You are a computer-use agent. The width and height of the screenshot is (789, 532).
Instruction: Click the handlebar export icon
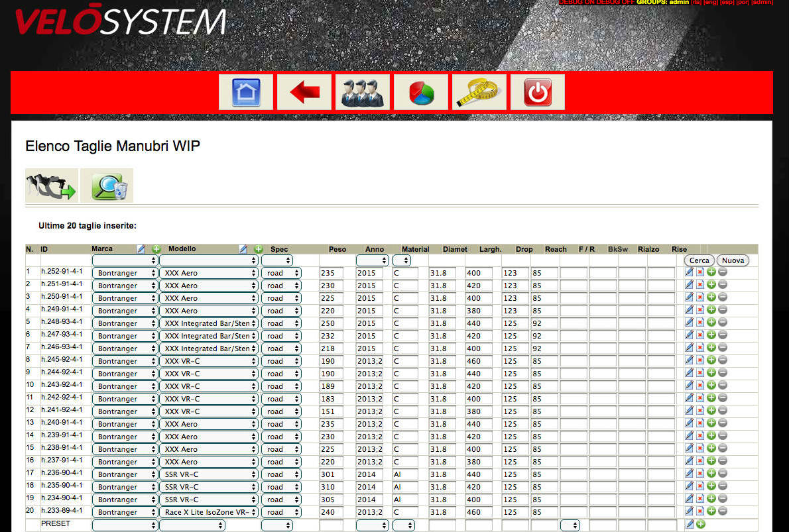(52, 186)
